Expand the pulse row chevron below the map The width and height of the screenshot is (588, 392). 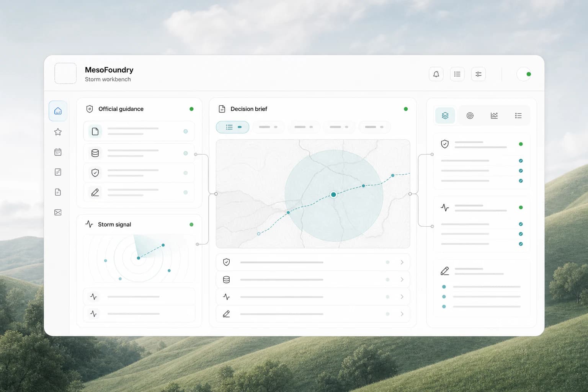pos(402,297)
